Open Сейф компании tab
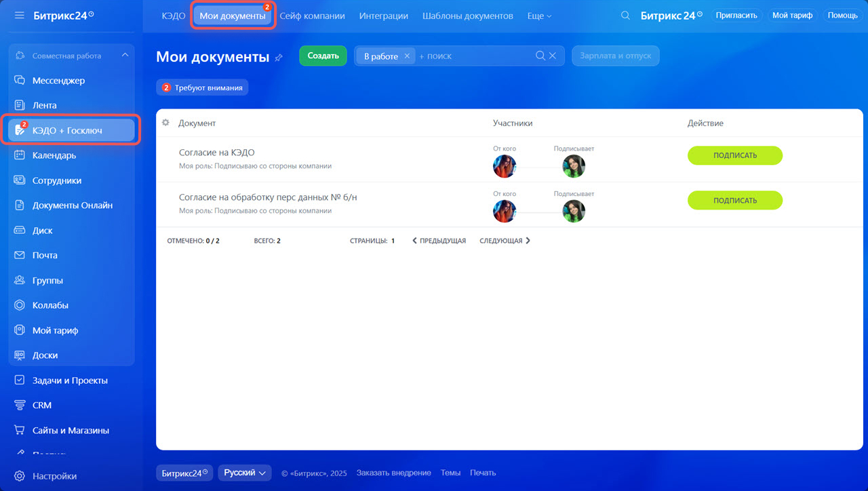This screenshot has width=868, height=491. pyautogui.click(x=312, y=16)
